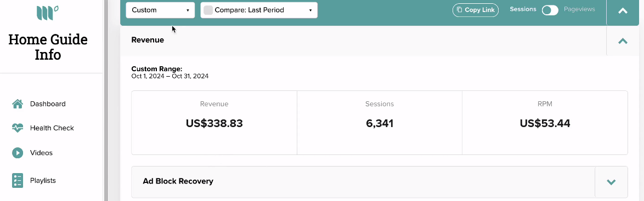Viewport: 644px width, 201px height.
Task: Click the Copy Link button
Action: (x=476, y=10)
